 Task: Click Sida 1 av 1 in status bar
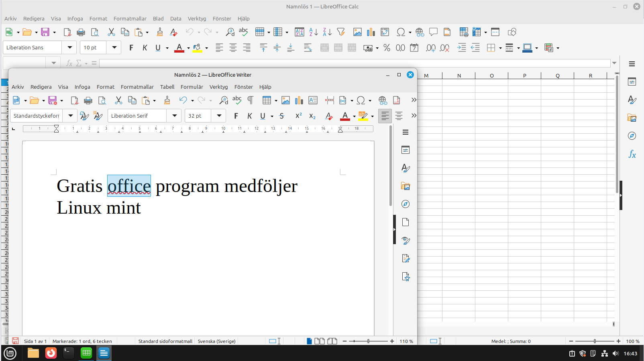35,341
